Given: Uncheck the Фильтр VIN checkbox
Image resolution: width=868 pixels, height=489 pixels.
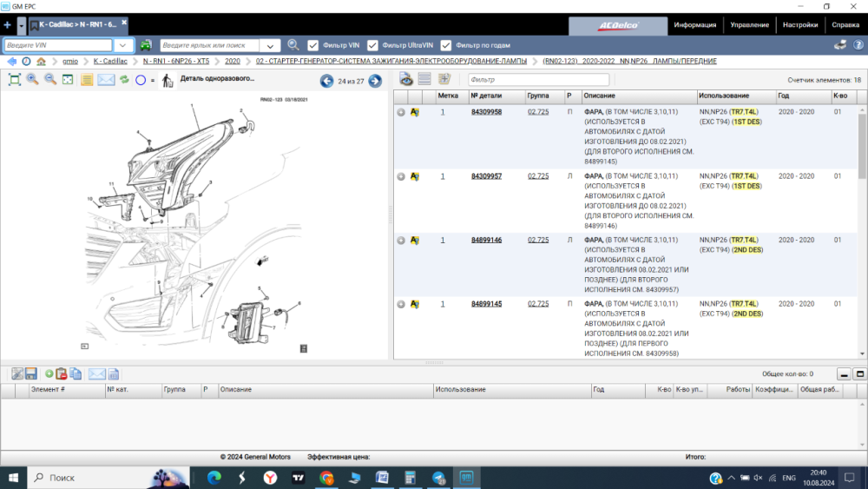Looking at the screenshot, I should pyautogui.click(x=313, y=45).
